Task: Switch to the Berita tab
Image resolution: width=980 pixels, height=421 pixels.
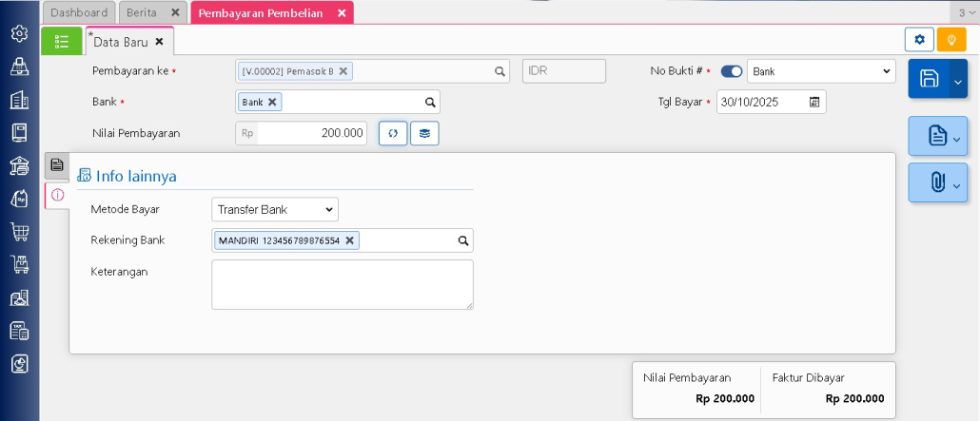Action: pos(142,12)
